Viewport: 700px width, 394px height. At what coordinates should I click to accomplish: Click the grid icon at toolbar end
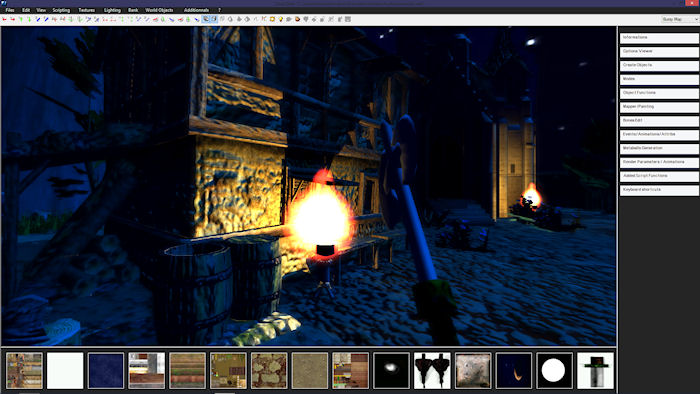pos(348,19)
